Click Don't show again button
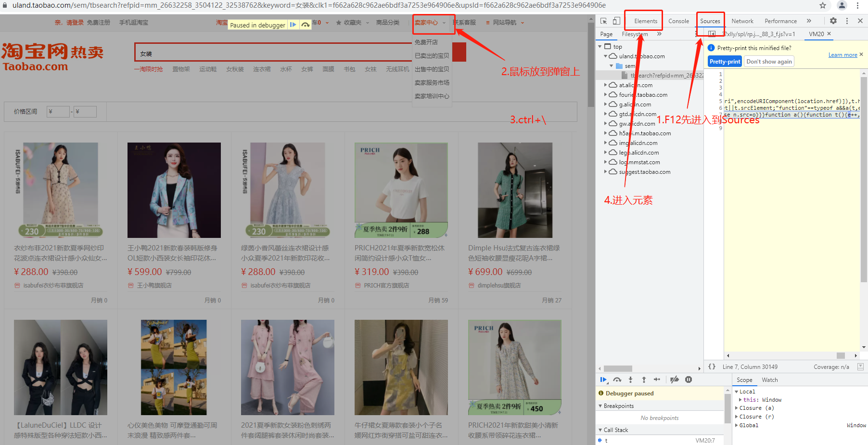Viewport: 868px width, 445px height. point(769,62)
